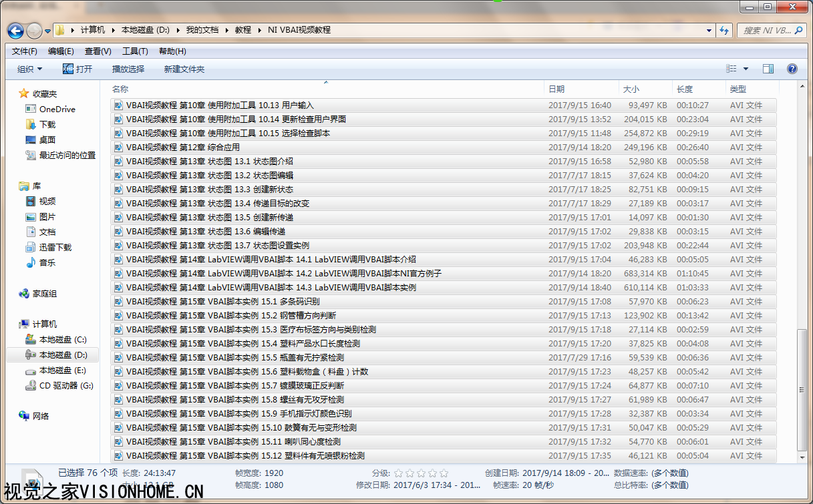Click the 播放选择 toolbar button
This screenshot has height=504, width=813.
pyautogui.click(x=128, y=69)
